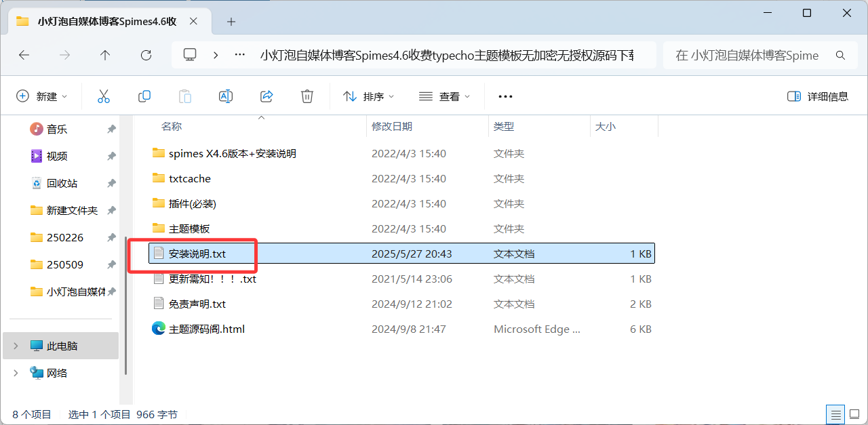This screenshot has height=425, width=868.
Task: Open the address bar breadcrumb ellipsis
Action: point(239,55)
